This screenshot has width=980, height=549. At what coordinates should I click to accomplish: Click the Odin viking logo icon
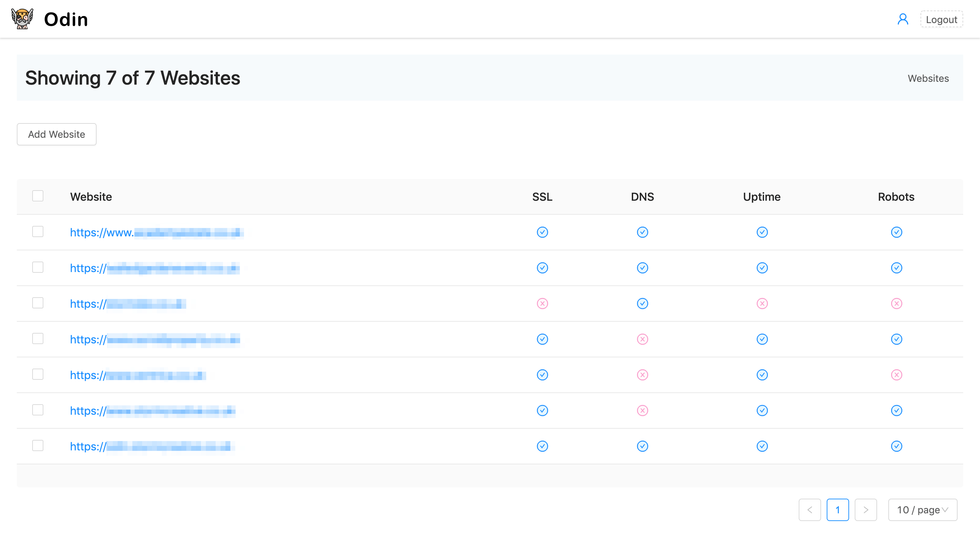click(x=22, y=19)
